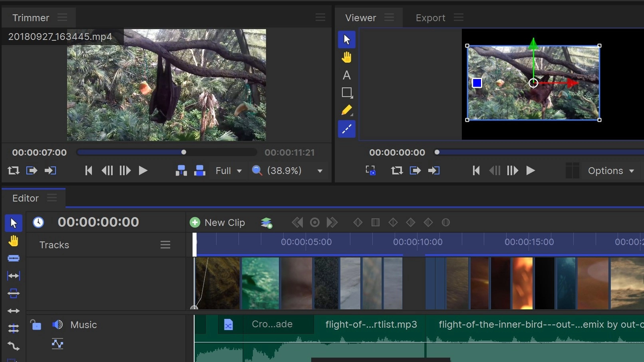Open the Viewer tab menu
The width and height of the screenshot is (644, 362).
click(389, 18)
